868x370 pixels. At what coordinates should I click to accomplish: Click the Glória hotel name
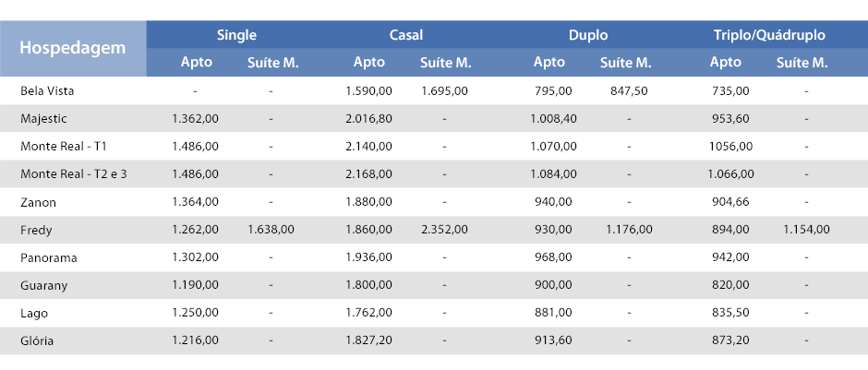click(x=37, y=341)
